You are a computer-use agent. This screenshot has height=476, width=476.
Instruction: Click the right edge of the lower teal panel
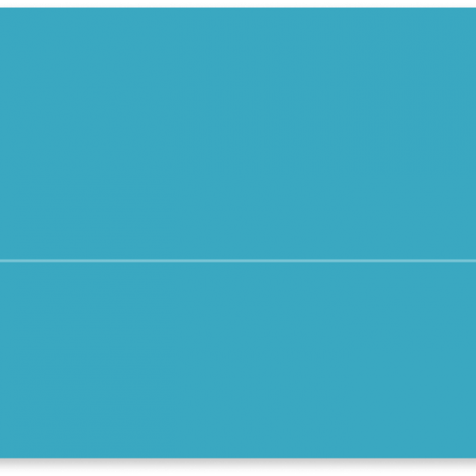click(473, 359)
